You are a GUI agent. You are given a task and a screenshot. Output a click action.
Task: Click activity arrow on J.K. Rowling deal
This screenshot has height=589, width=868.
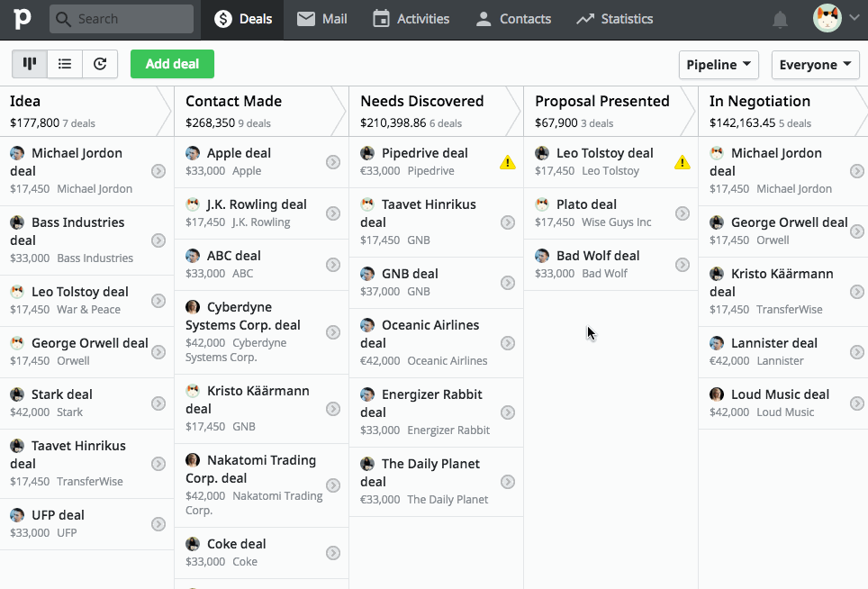click(x=333, y=213)
